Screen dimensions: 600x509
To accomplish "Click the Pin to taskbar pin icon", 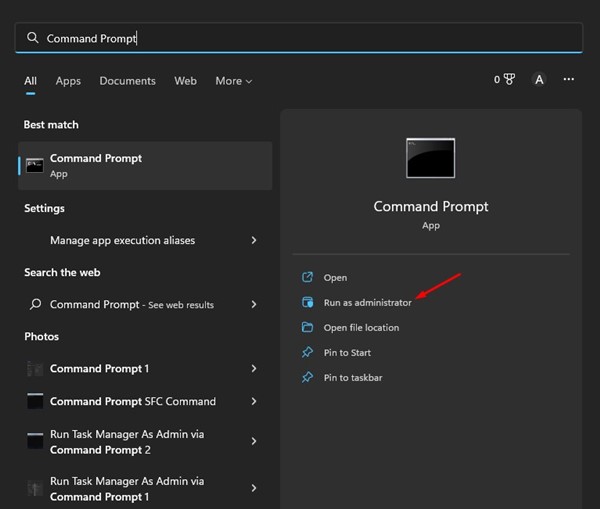I will click(x=308, y=378).
